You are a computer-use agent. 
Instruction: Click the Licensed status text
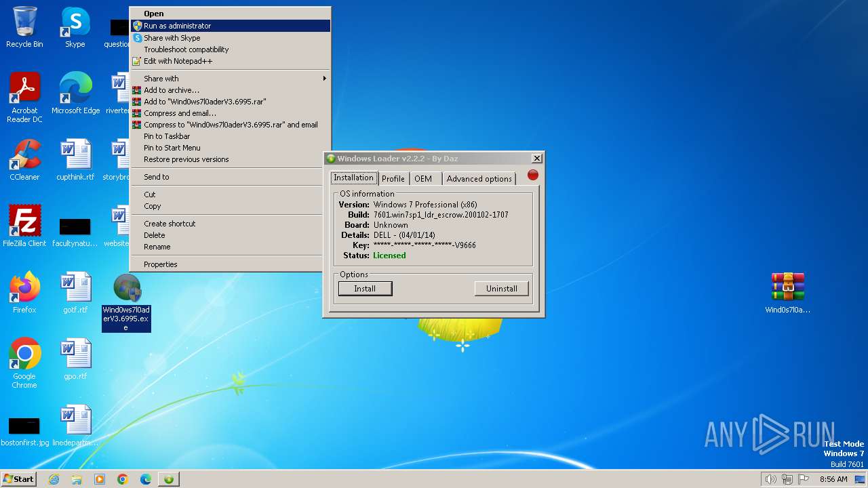coord(389,256)
